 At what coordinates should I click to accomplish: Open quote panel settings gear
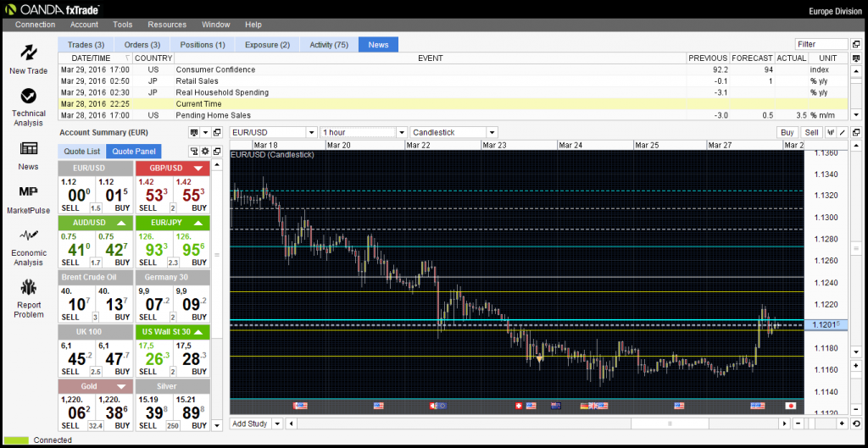205,151
